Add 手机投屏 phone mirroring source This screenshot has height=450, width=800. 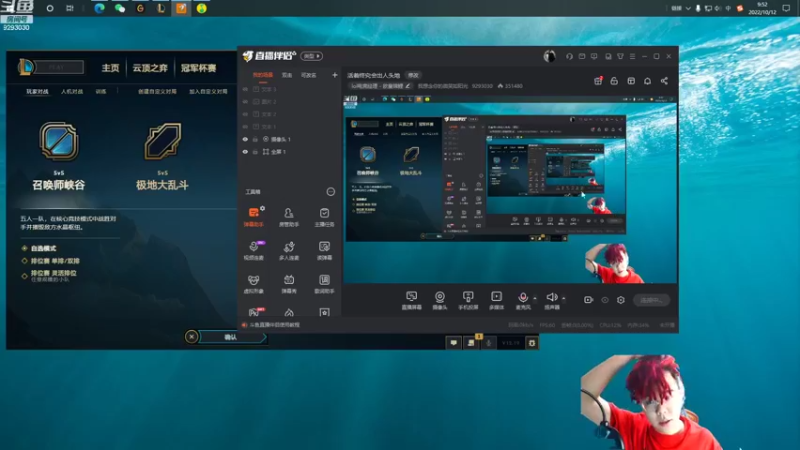468,300
